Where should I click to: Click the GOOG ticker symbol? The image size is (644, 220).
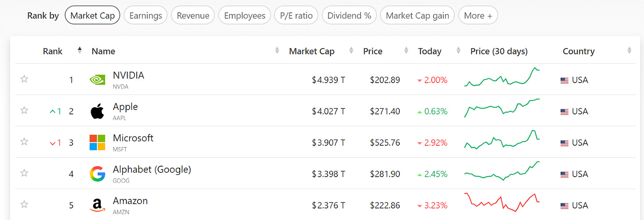[x=121, y=181]
